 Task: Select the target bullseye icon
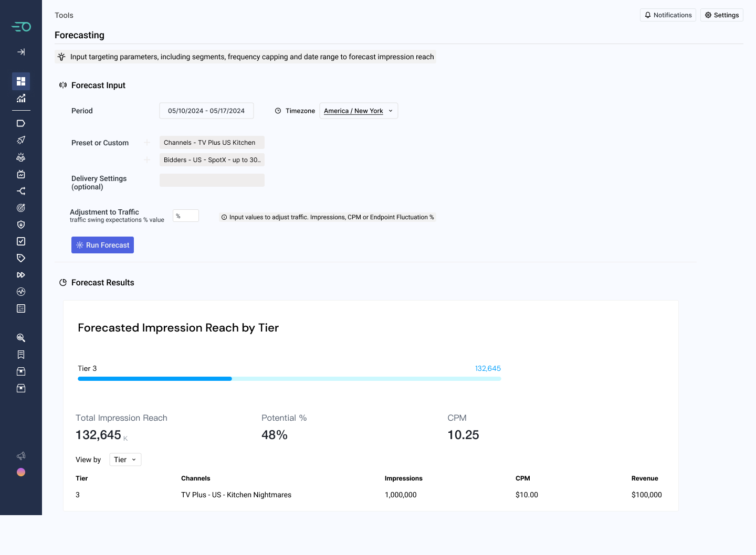point(21,208)
